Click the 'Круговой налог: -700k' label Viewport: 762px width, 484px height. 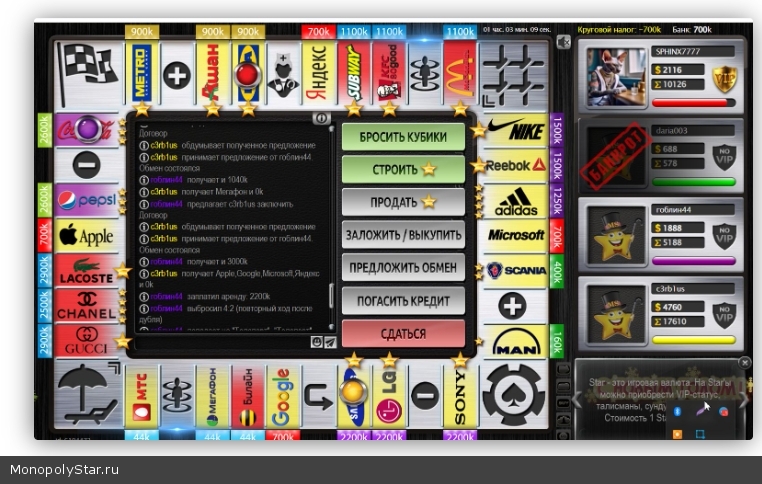[619, 30]
